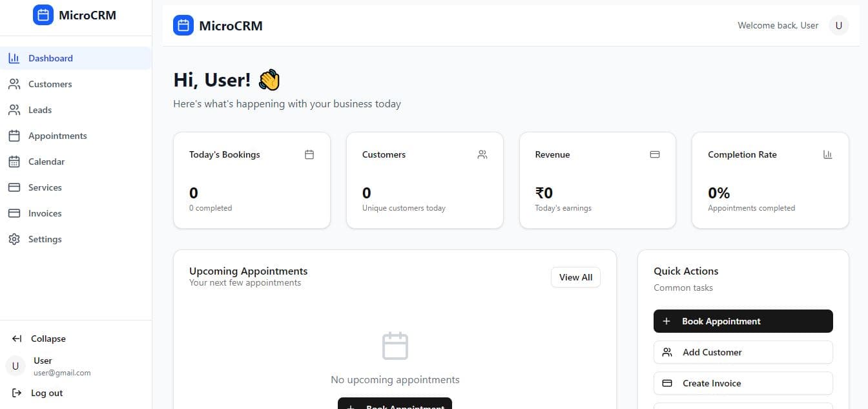Click the '0 completed' text
Viewport: 868px width, 409px height.
coord(211,208)
